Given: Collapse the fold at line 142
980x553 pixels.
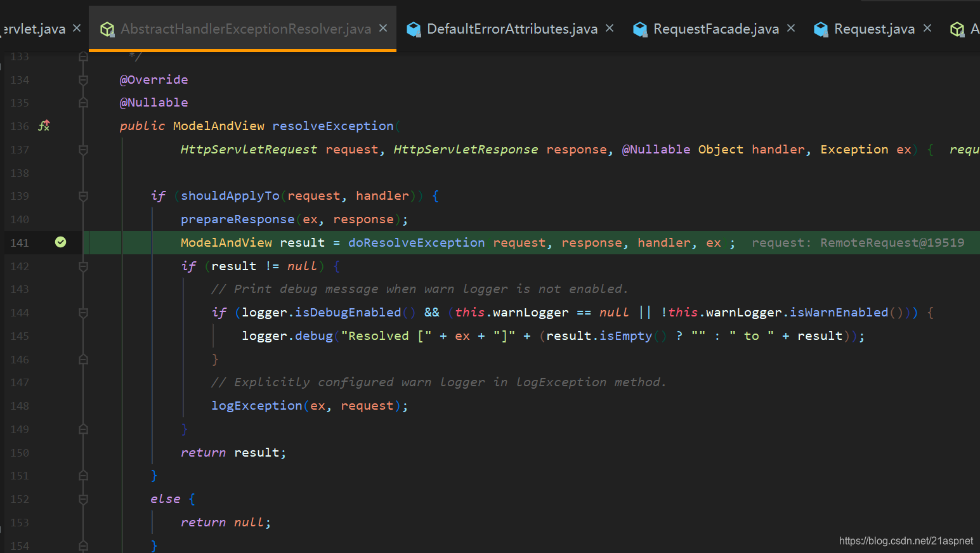Looking at the screenshot, I should coord(83,266).
